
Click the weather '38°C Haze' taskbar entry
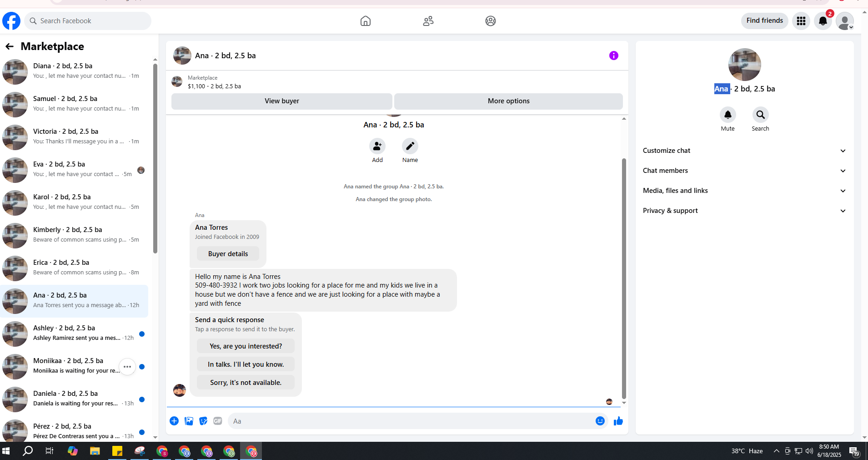747,451
